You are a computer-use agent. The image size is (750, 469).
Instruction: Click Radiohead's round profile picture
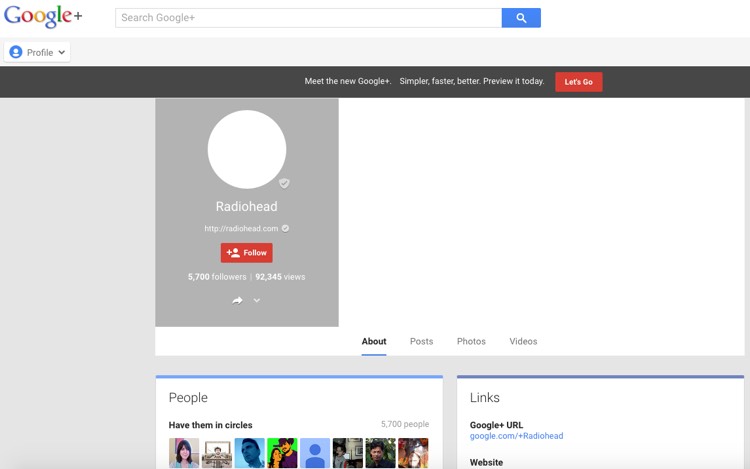pyautogui.click(x=247, y=149)
